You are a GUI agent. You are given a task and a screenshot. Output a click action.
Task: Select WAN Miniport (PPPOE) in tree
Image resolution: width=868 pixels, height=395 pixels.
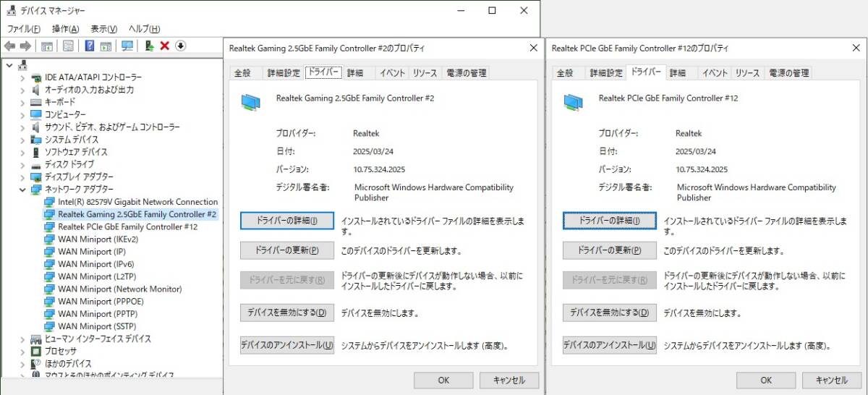point(101,301)
